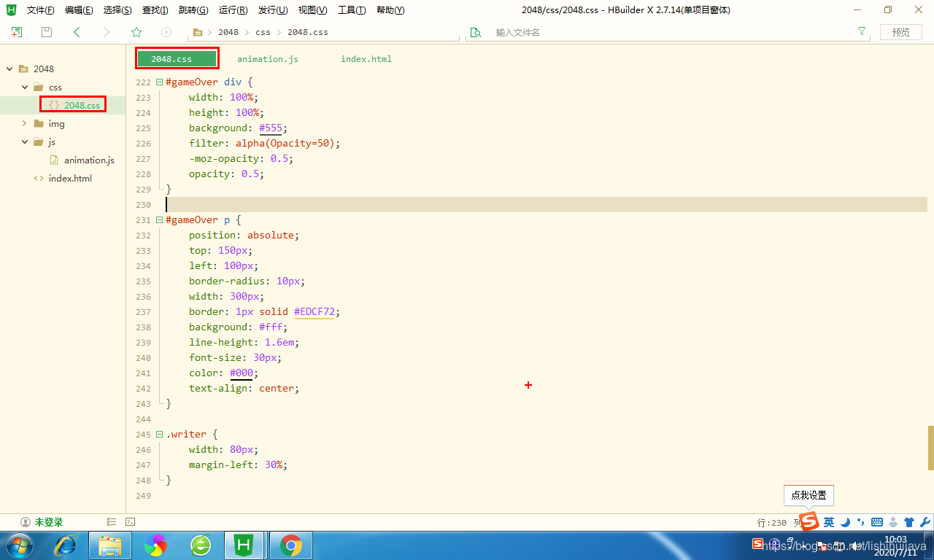
Task: Expand the img folder in tree
Action: pyautogui.click(x=25, y=123)
